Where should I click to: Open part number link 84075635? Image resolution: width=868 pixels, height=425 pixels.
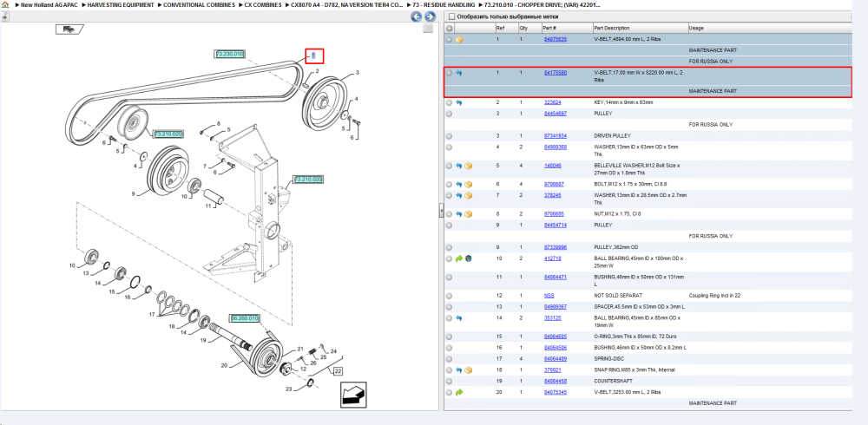coord(556,39)
